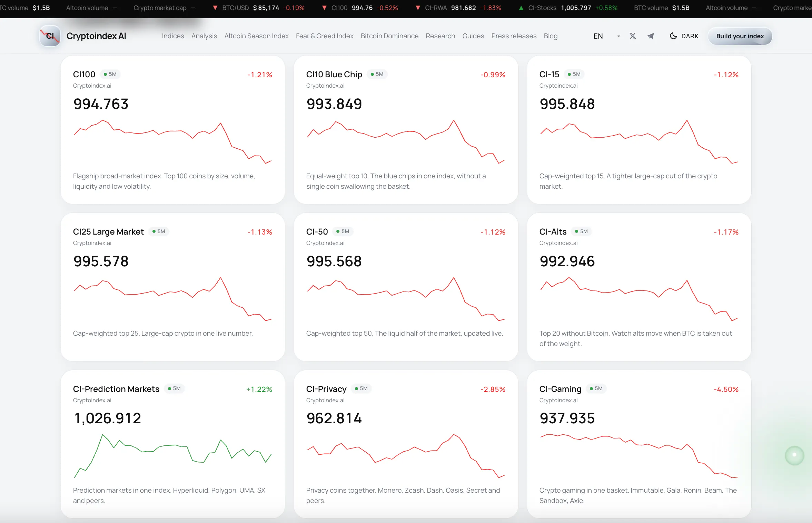This screenshot has height=523, width=812.
Task: Open the CI-50 card title
Action: (x=317, y=231)
